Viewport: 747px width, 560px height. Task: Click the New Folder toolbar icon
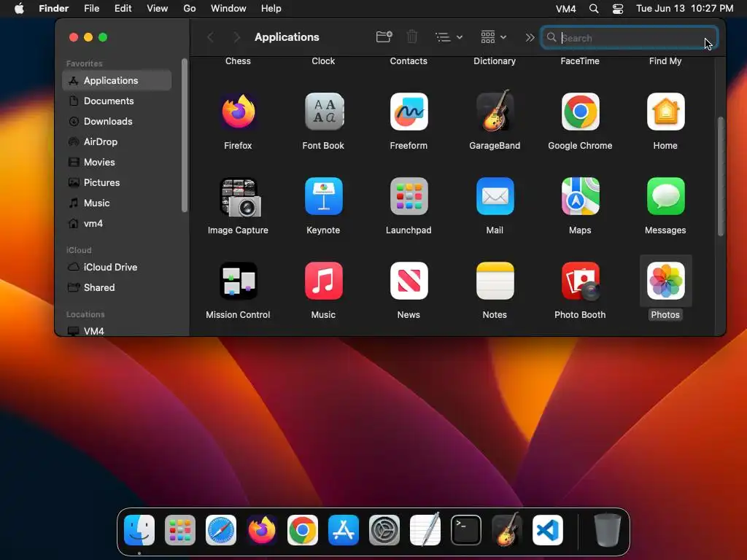tap(384, 36)
